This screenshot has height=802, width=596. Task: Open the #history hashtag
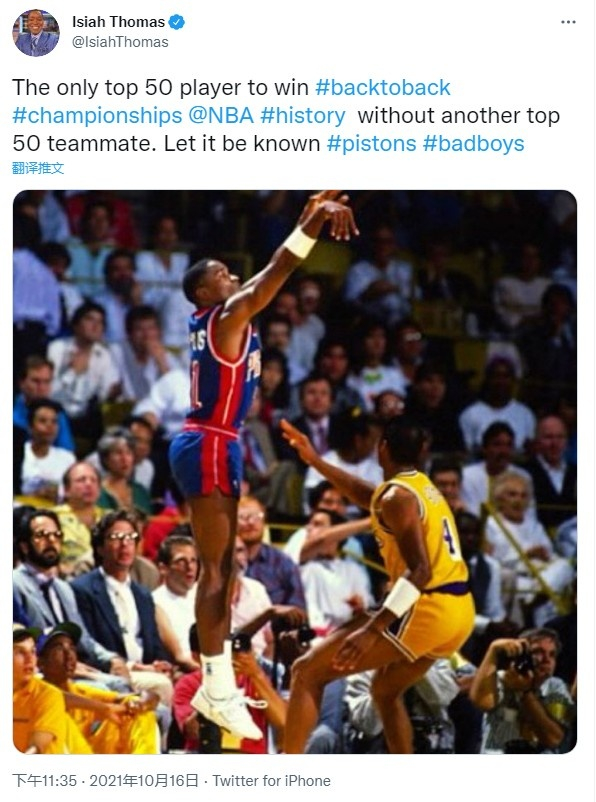tap(303, 115)
